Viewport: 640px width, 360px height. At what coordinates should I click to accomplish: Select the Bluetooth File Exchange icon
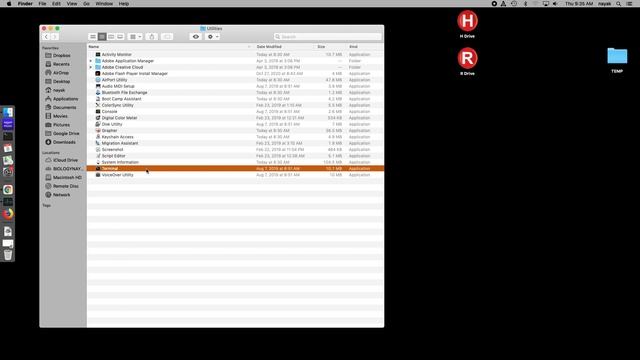click(x=98, y=93)
